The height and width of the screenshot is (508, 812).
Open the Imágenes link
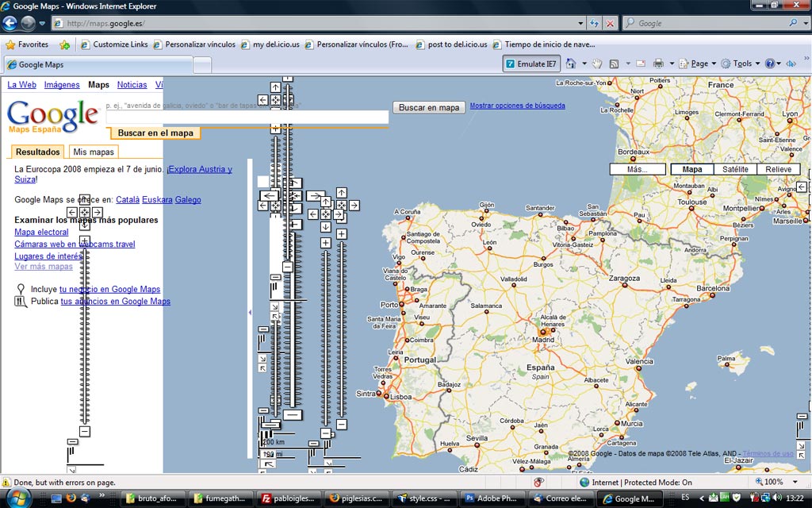[62, 85]
